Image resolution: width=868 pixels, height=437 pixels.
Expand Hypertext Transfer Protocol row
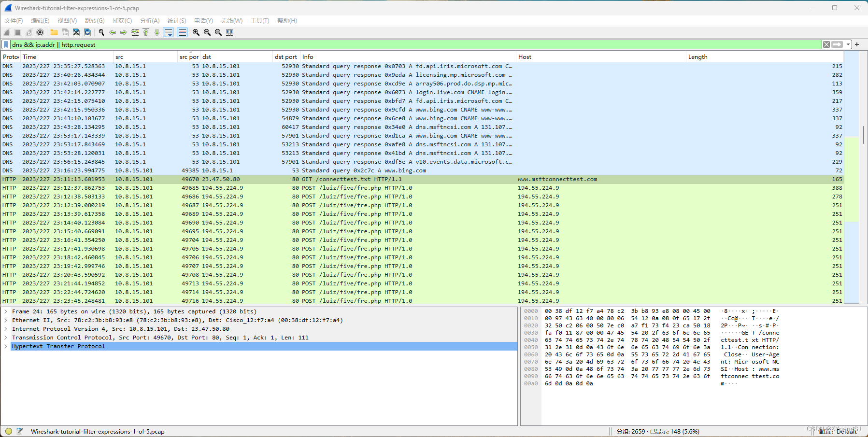[x=6, y=346]
